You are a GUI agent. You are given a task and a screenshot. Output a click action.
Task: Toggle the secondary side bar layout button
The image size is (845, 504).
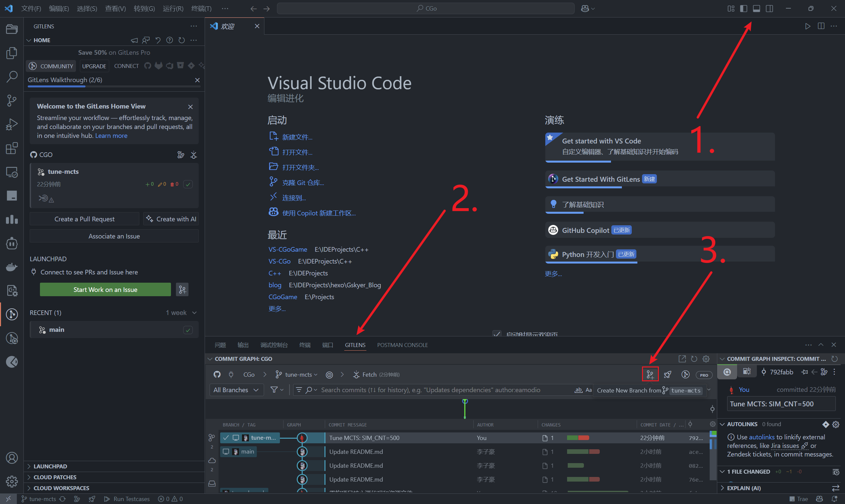tap(769, 9)
